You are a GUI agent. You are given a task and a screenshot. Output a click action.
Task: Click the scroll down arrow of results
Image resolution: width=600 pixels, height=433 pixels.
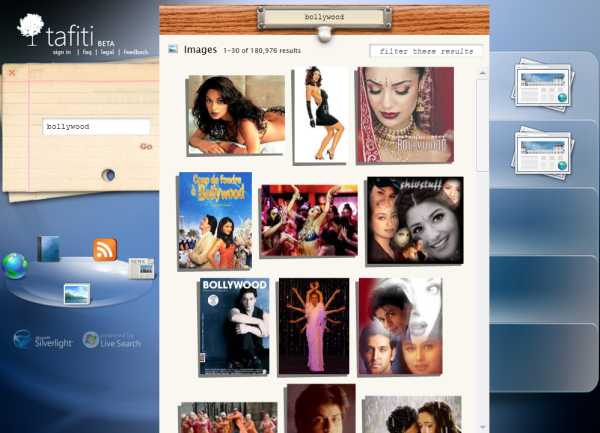(x=483, y=427)
